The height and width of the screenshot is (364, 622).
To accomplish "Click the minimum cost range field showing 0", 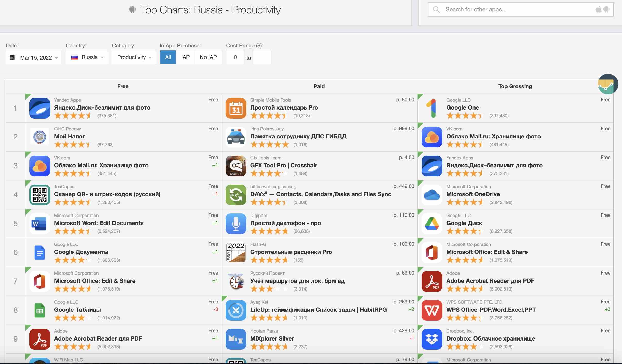I will [x=235, y=57].
